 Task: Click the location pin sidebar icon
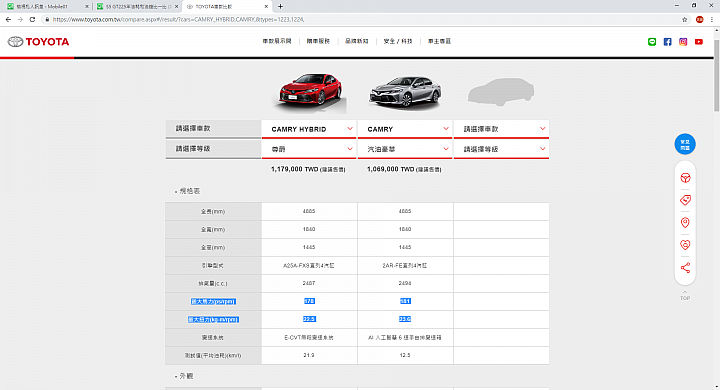click(x=685, y=223)
